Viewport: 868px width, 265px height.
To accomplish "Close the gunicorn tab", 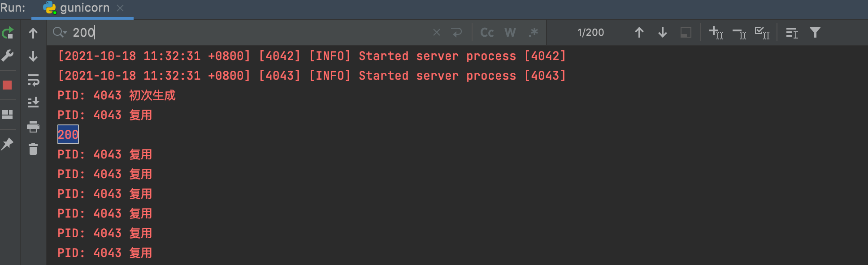I will pos(119,8).
